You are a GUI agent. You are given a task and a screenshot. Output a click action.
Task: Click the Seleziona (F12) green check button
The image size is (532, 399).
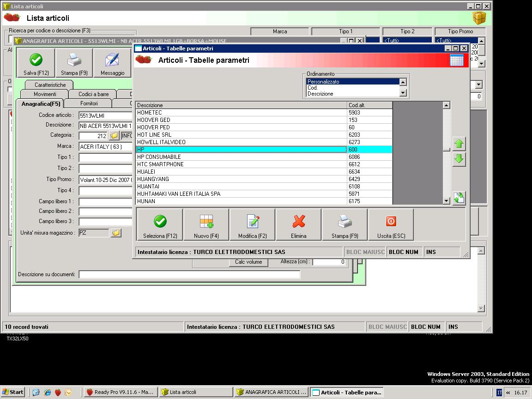(x=160, y=224)
